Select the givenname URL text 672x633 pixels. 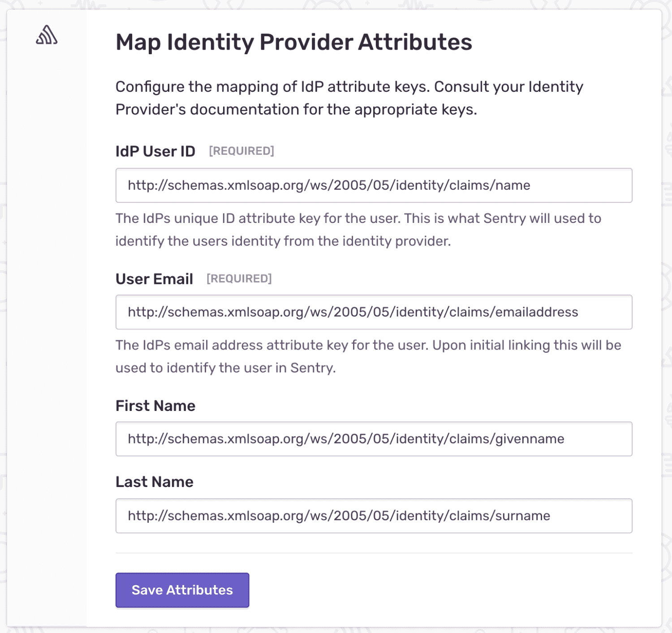click(345, 439)
